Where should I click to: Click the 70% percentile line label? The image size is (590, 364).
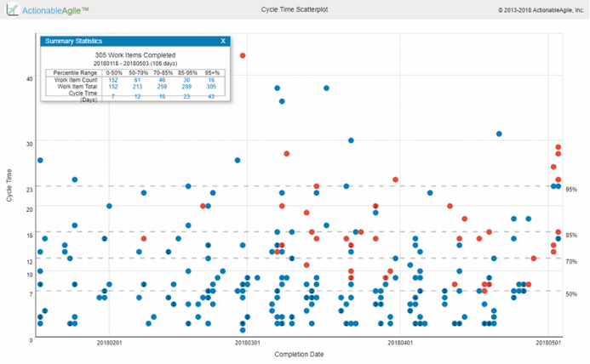[571, 261]
